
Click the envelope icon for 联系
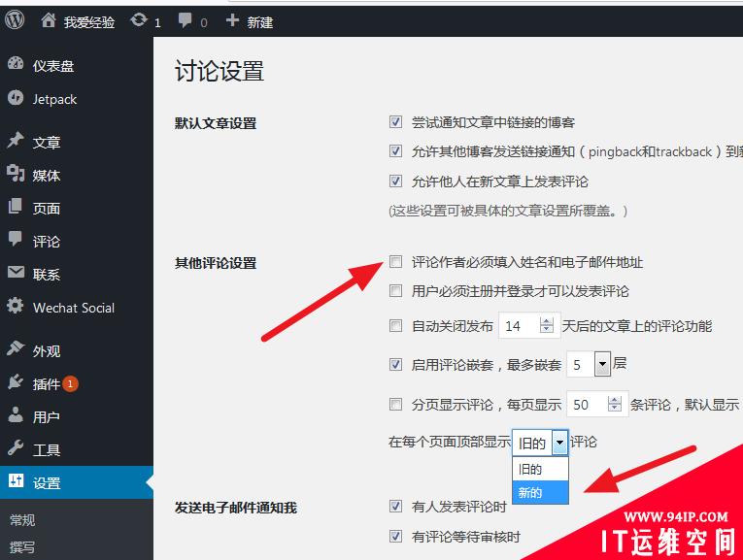(16, 272)
